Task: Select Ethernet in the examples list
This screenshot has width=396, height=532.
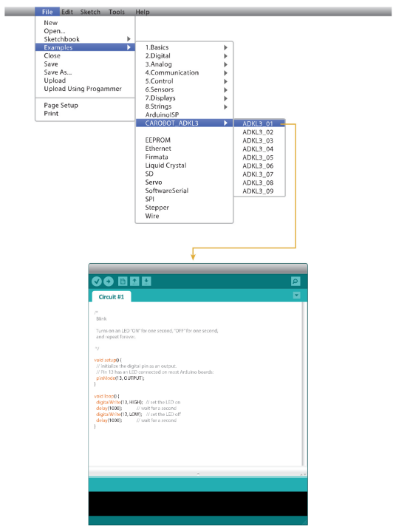Action: tap(184, 149)
